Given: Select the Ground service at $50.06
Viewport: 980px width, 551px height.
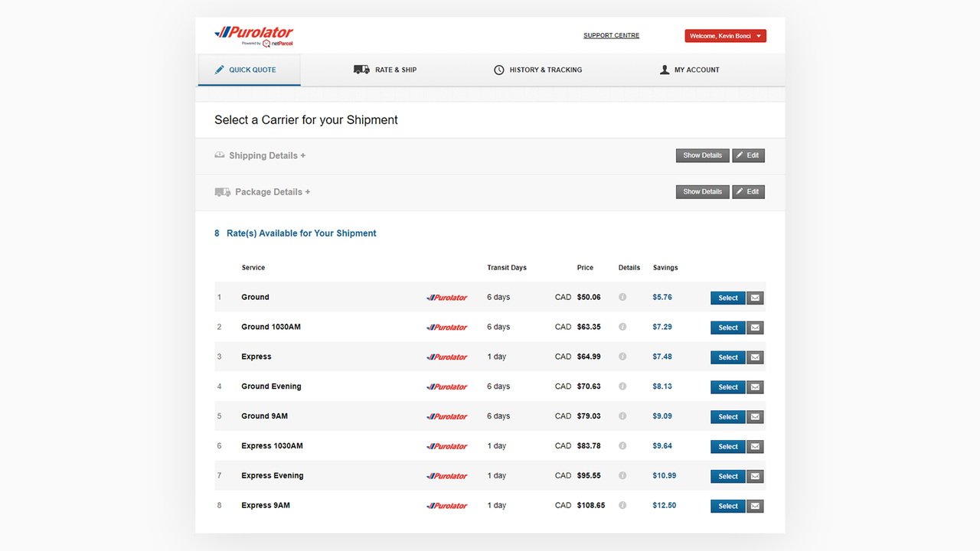Looking at the screenshot, I should point(728,298).
